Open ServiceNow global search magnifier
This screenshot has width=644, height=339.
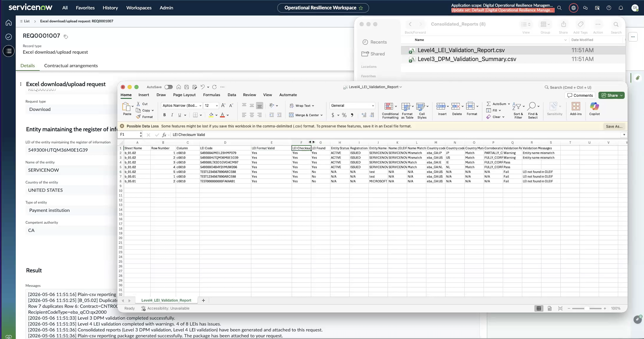coord(560,8)
